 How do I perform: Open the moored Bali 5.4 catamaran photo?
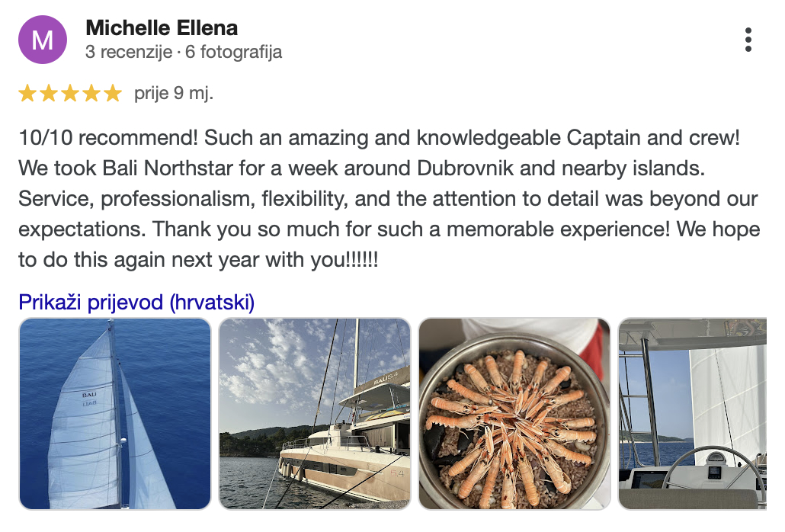coord(315,414)
